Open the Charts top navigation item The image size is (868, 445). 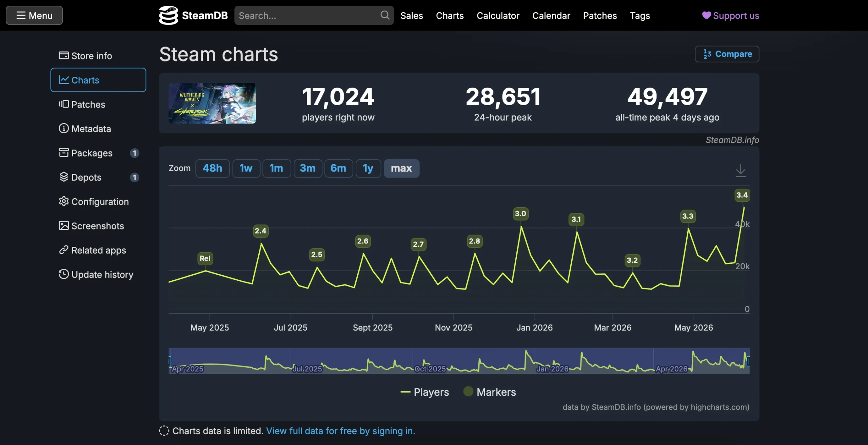point(450,16)
